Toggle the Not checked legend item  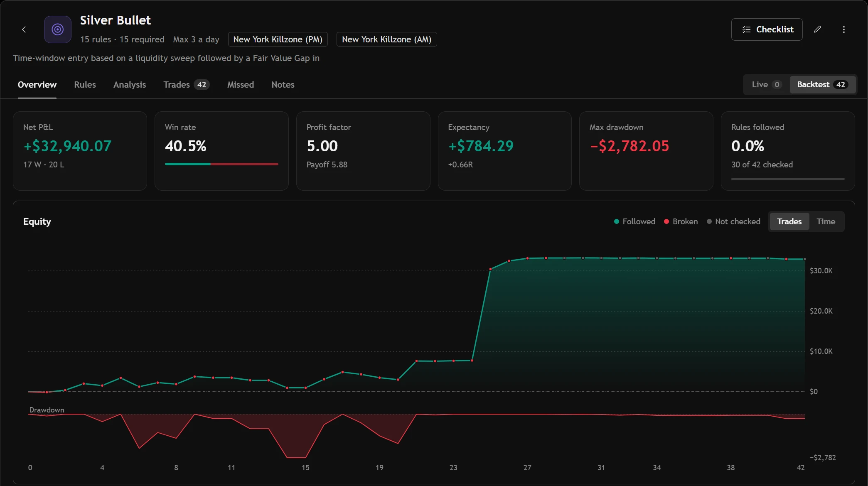pos(733,221)
